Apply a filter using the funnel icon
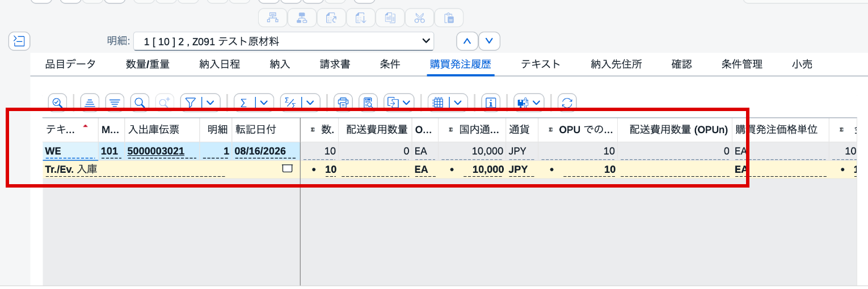The image size is (868, 289). [x=191, y=103]
